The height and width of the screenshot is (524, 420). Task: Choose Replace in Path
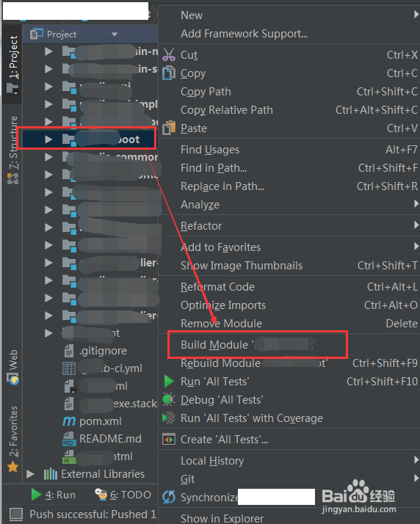click(x=289, y=186)
